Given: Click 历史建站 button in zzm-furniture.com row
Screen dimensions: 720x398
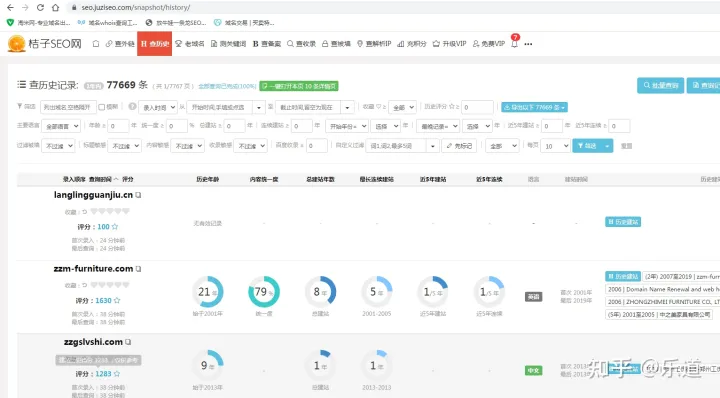Looking at the screenshot, I should 623,276.
